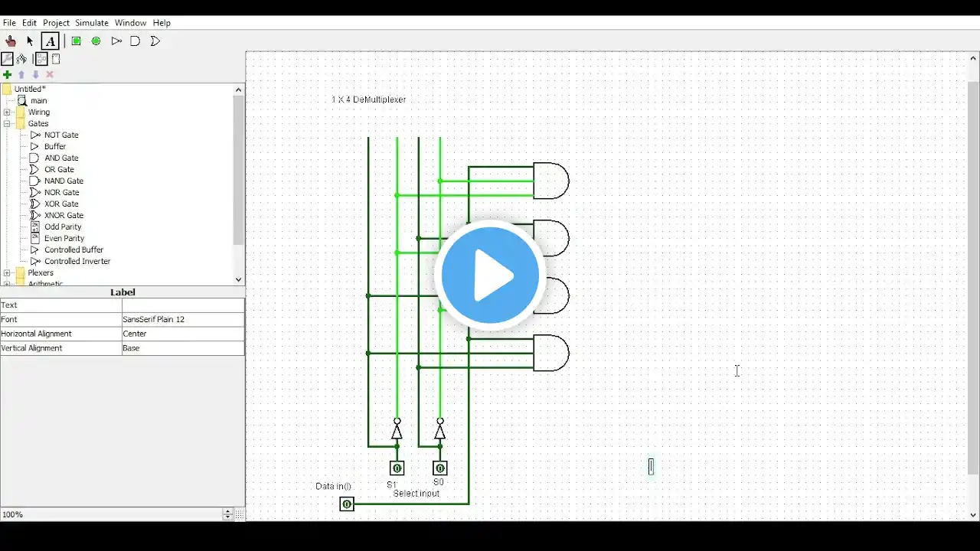Open the File menu
The width and height of the screenshot is (980, 551).
pos(9,23)
